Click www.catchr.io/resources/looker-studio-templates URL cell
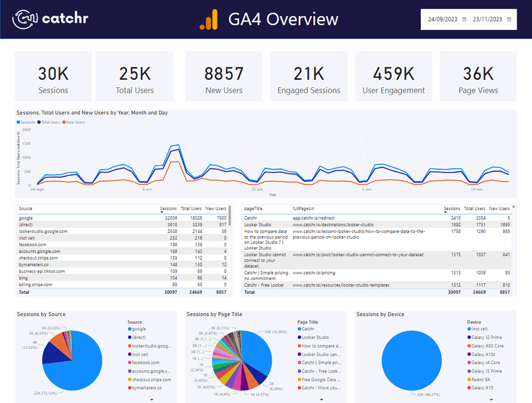The height and width of the screenshot is (403, 532). 341,285
